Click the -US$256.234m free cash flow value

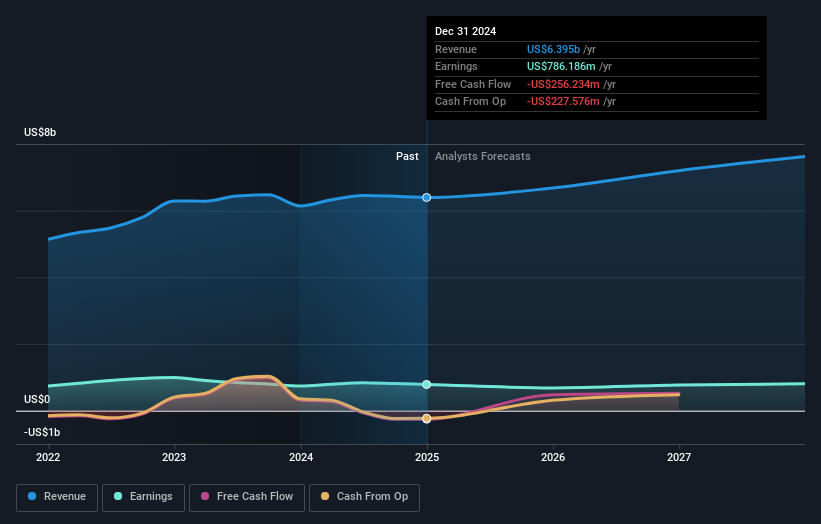click(563, 84)
